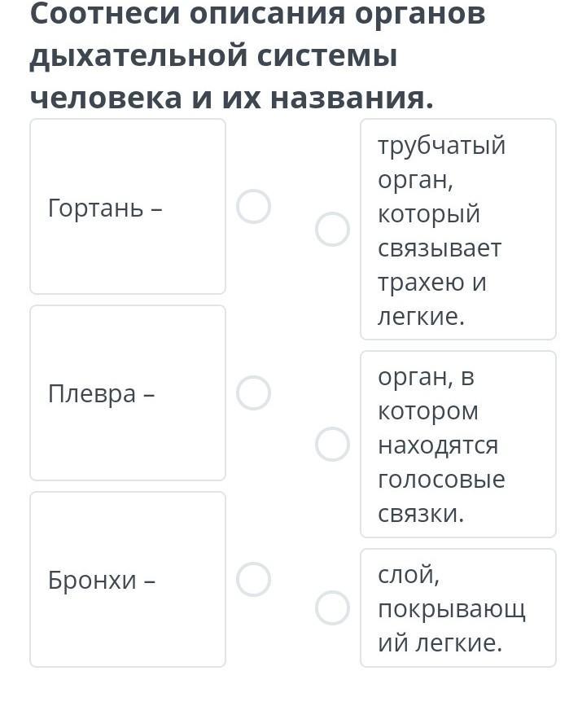569x728 pixels.
Task: Select circle beside 'трубчатый орган' description
Action: click(x=332, y=230)
